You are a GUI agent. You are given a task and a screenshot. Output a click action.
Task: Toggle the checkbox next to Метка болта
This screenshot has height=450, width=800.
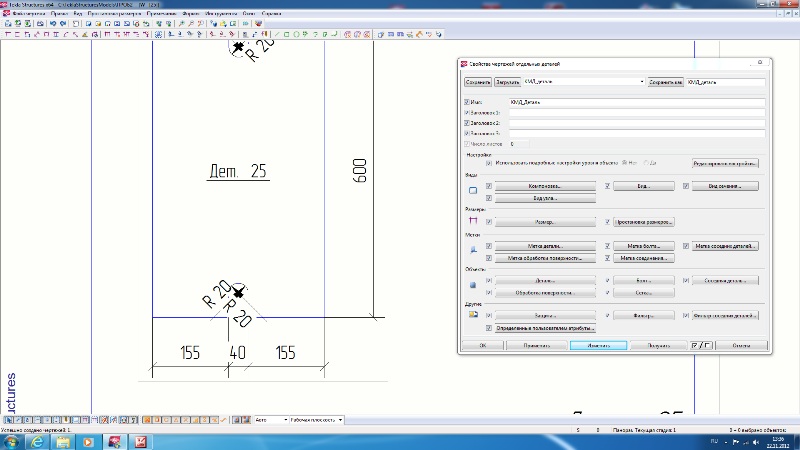tap(607, 245)
